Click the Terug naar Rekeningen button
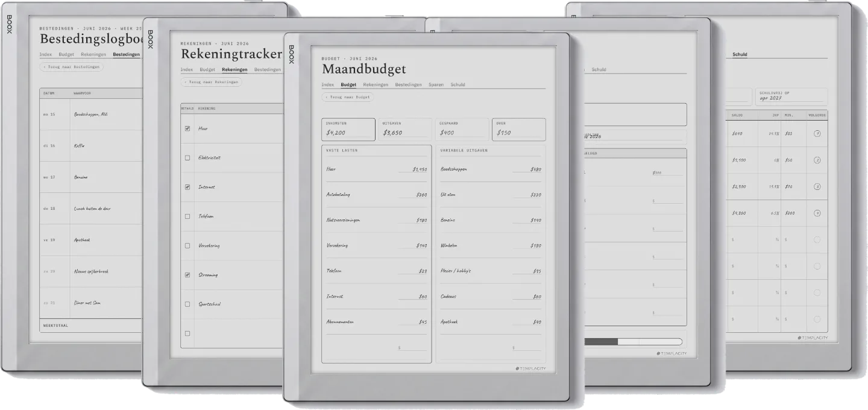Screen dimensions: 868x410 [211, 81]
